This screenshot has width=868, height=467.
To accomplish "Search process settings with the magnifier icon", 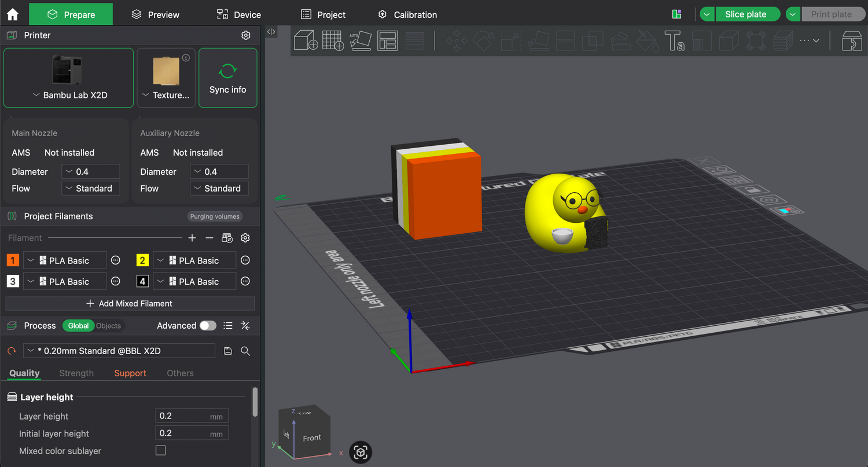I will [x=245, y=351].
